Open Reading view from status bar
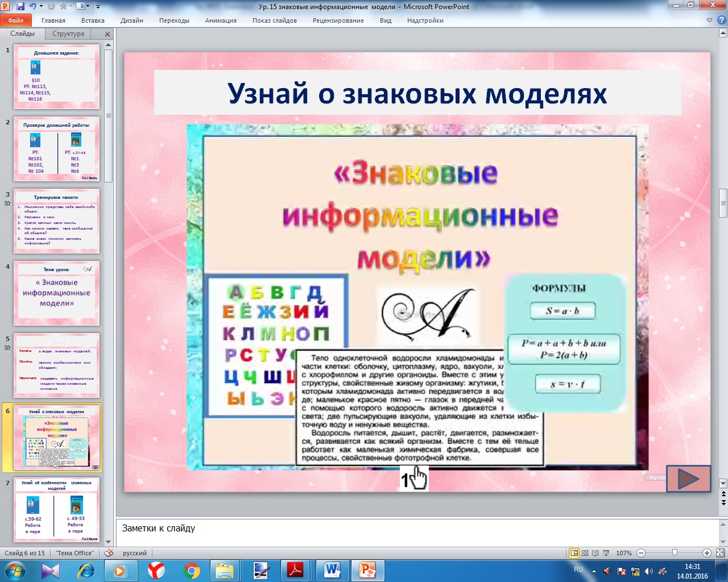728x582 pixels. (595, 553)
